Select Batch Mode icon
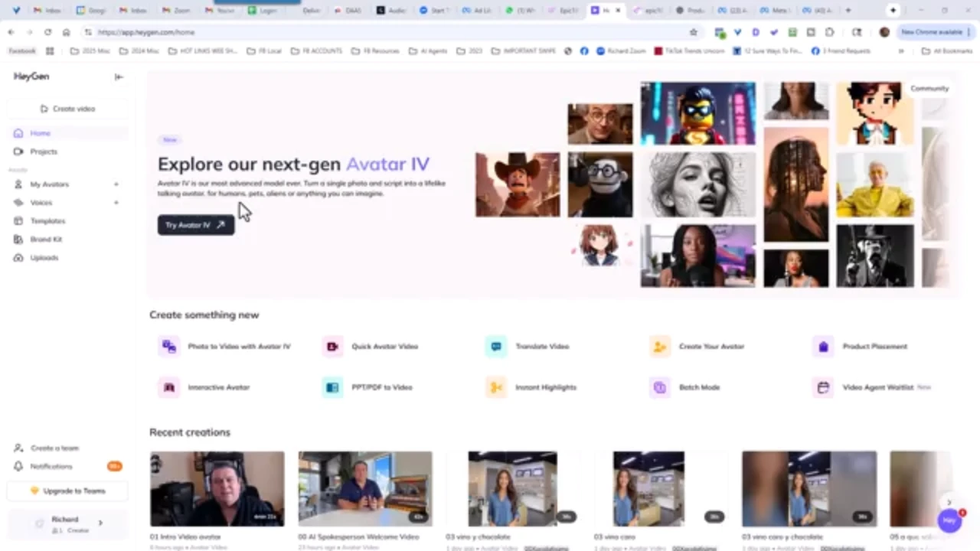This screenshot has width=980, height=551. 659,387
